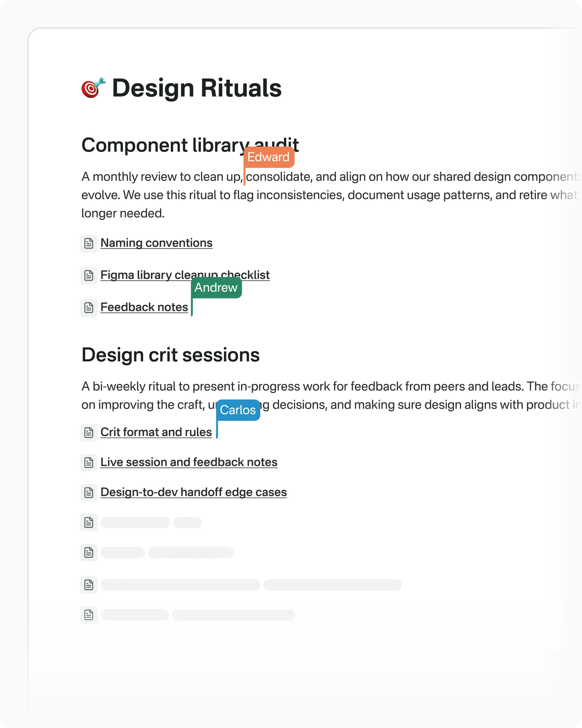Open Crit format and rules page
The width and height of the screenshot is (582, 728).
156,432
